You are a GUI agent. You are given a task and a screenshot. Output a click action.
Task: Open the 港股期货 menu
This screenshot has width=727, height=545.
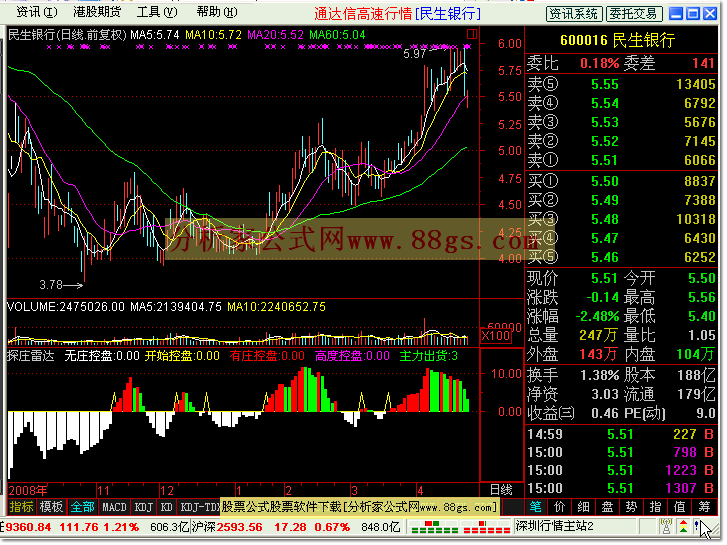click(x=97, y=12)
